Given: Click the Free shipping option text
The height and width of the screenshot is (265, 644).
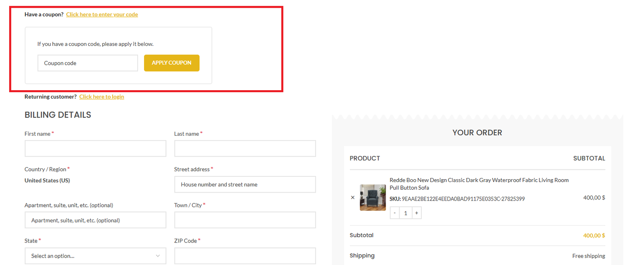Looking at the screenshot, I should point(588,256).
